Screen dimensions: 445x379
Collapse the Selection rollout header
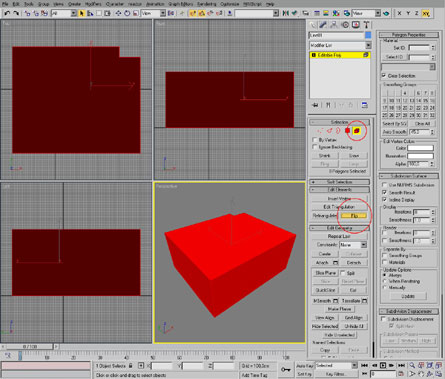point(339,122)
